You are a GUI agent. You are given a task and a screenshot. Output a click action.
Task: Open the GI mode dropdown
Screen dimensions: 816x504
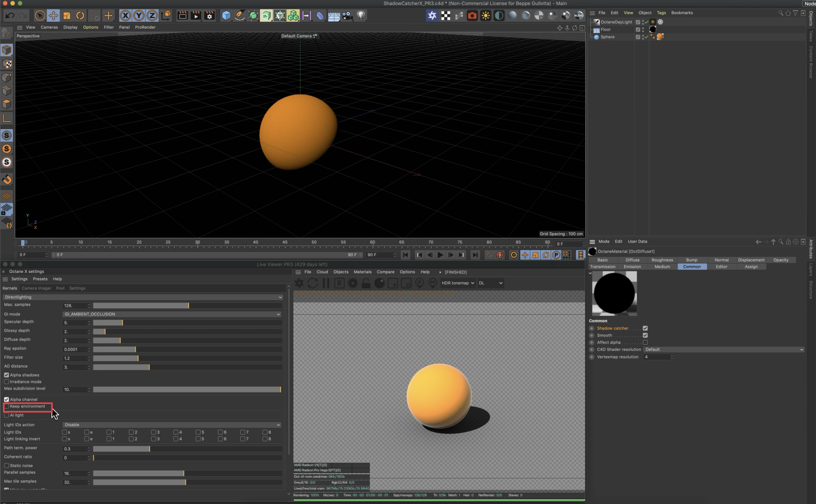coord(172,314)
